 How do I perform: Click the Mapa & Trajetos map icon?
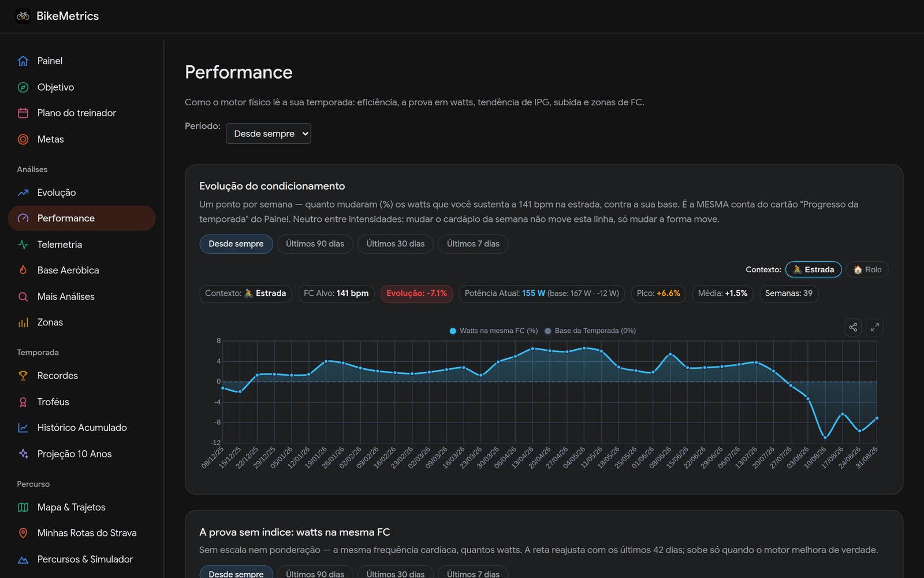click(x=23, y=507)
